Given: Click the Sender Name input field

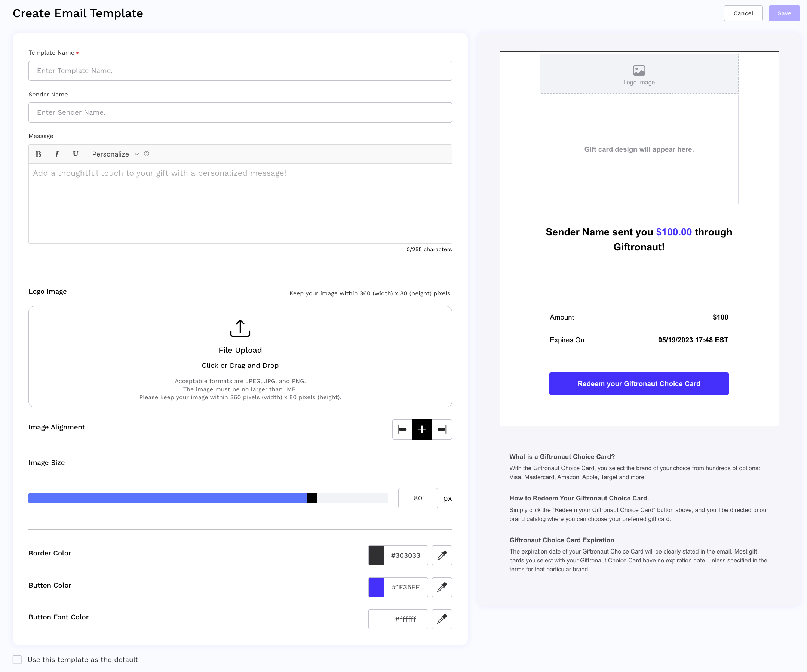Looking at the screenshot, I should tap(240, 112).
